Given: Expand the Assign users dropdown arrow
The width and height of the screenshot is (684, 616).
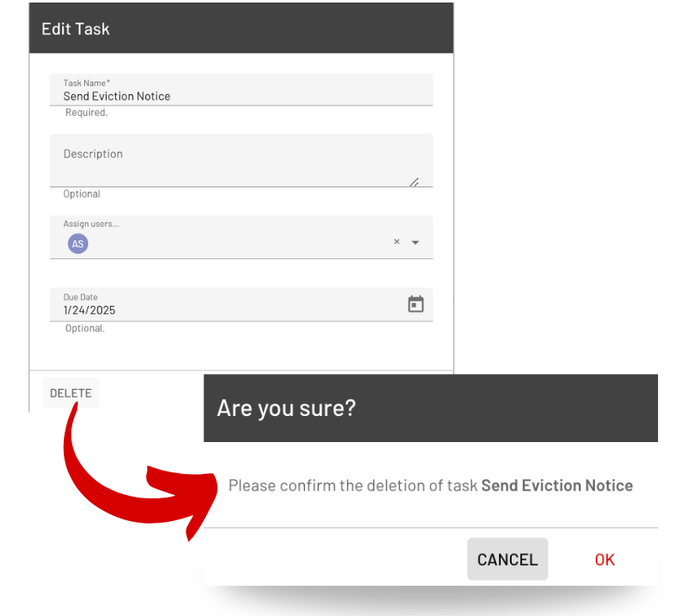Looking at the screenshot, I should pos(415,242).
